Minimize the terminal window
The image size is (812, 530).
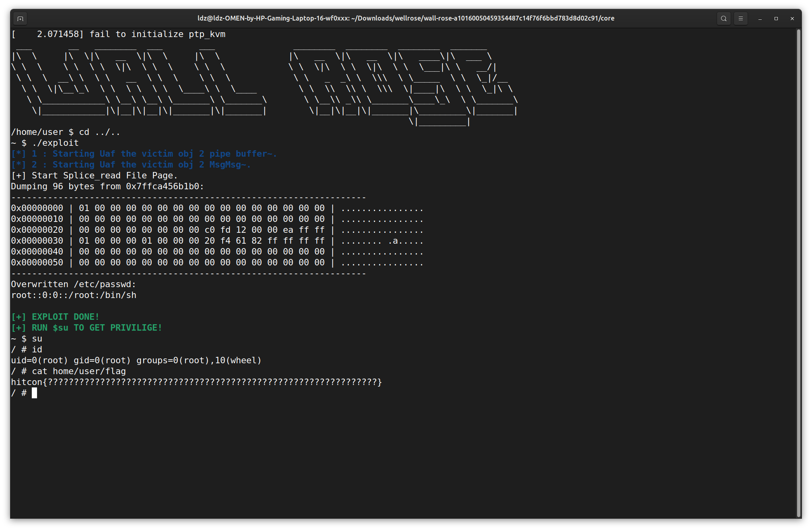(x=760, y=19)
